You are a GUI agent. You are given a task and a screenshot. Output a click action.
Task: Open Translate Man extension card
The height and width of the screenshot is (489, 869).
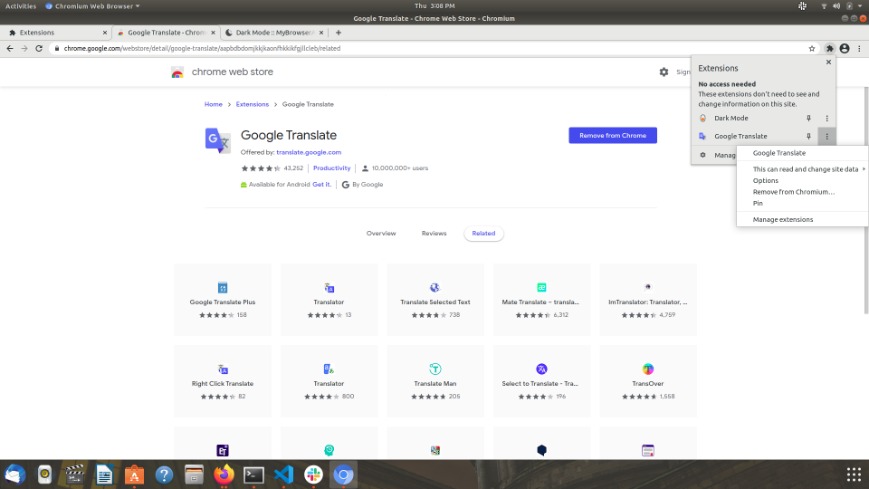(435, 381)
